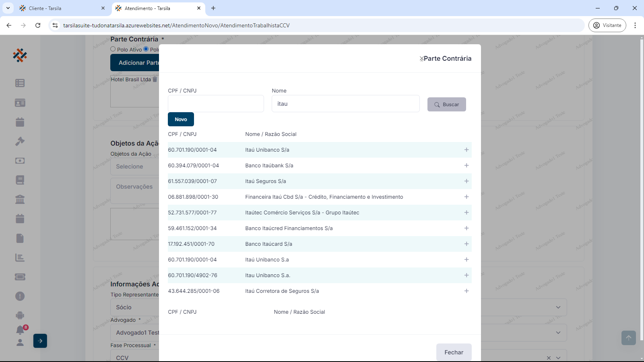Image resolution: width=644 pixels, height=362 pixels.
Task: Click the scroll-to-top arrow button
Action: click(x=628, y=338)
